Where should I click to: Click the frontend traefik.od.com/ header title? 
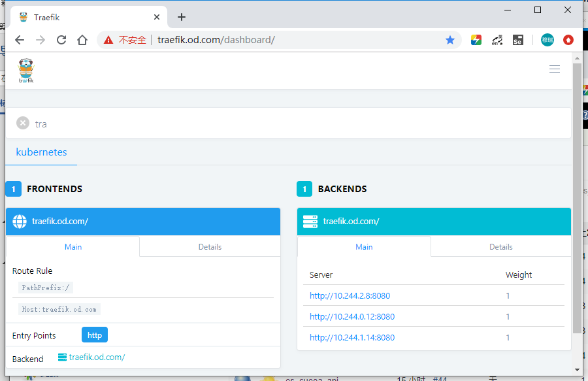pos(60,222)
